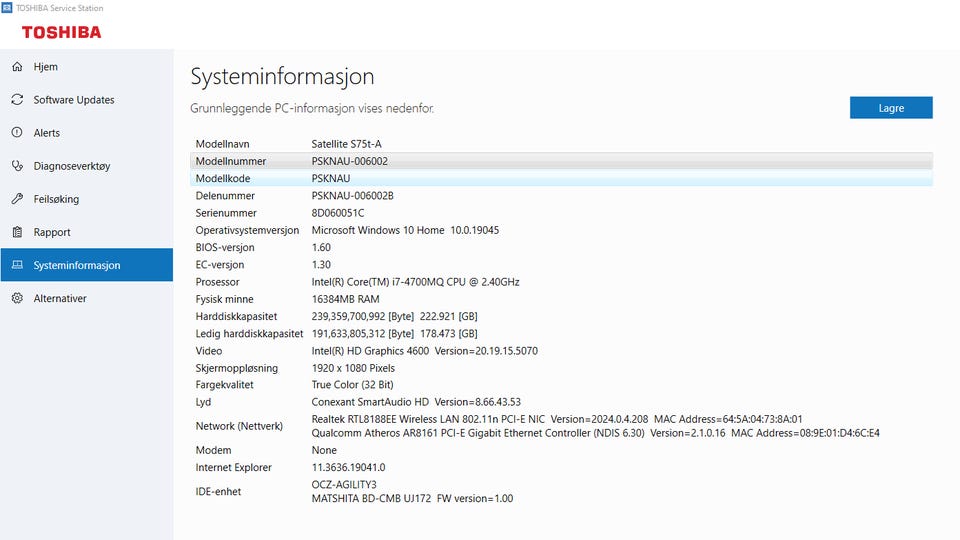Select Qualcomm Atheros AR8161 Ethernet line
Screen dimensions: 960x540
coord(595,433)
